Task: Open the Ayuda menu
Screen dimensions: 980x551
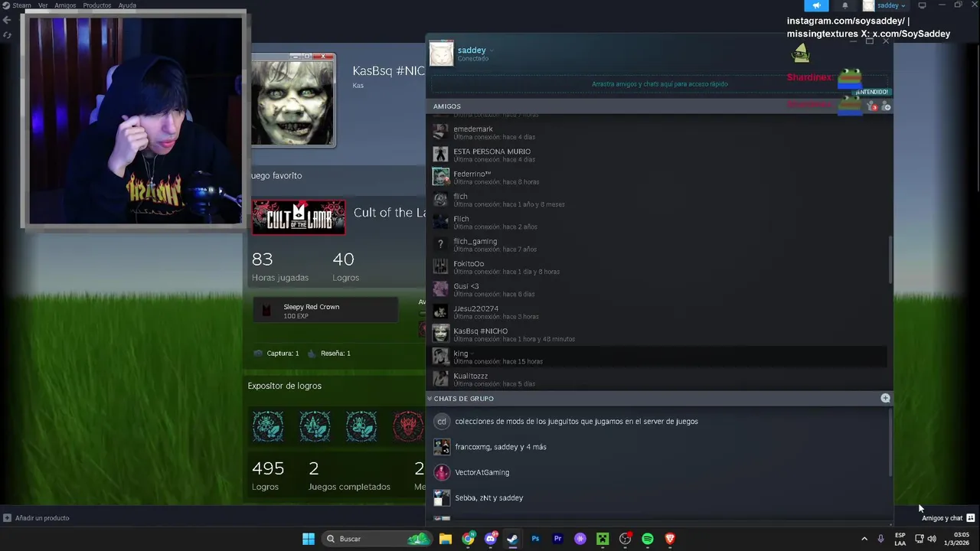Action: pyautogui.click(x=127, y=5)
